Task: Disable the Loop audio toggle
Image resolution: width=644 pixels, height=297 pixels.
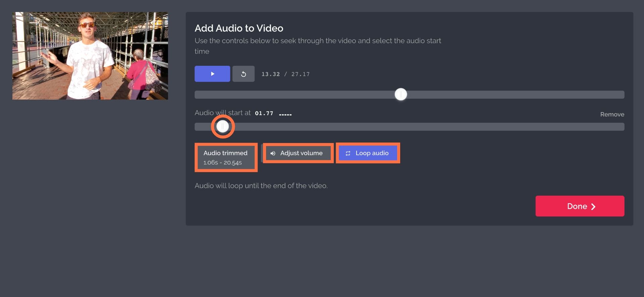Action: [x=368, y=153]
